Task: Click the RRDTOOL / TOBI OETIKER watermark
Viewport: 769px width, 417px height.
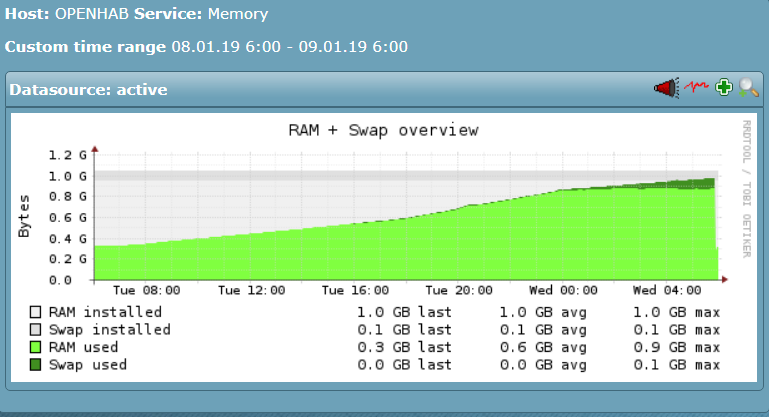Action: point(746,188)
